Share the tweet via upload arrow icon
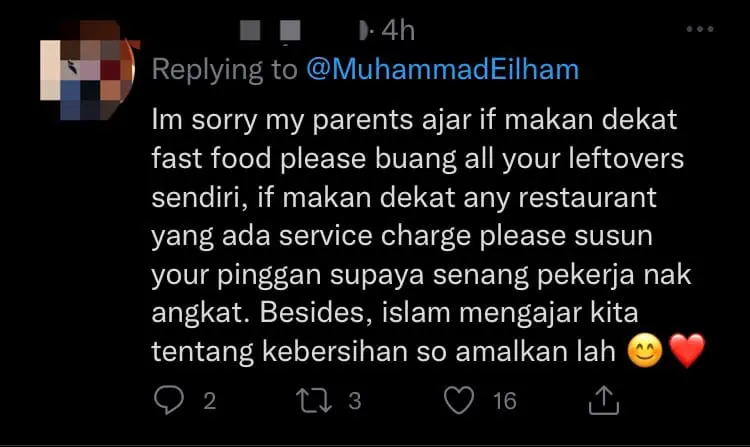The image size is (750, 447). click(604, 400)
